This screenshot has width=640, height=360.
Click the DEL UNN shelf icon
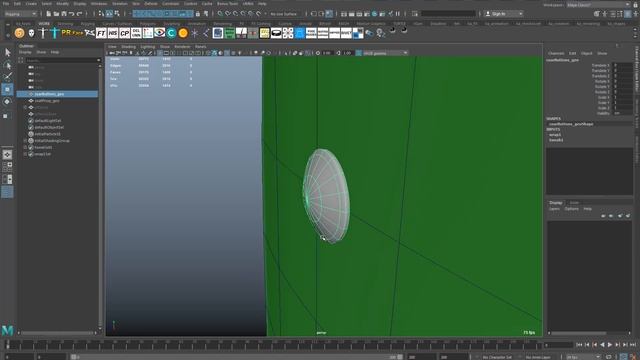click(x=136, y=33)
